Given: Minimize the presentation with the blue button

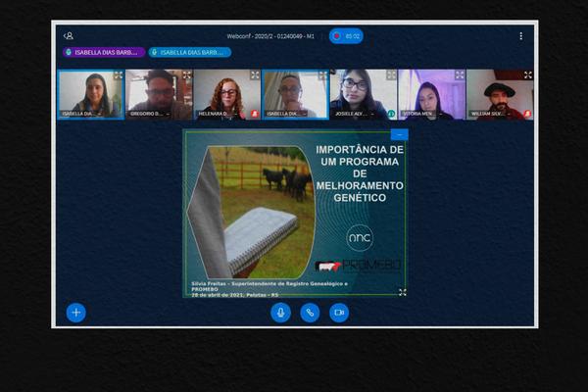Looking at the screenshot, I should (400, 134).
